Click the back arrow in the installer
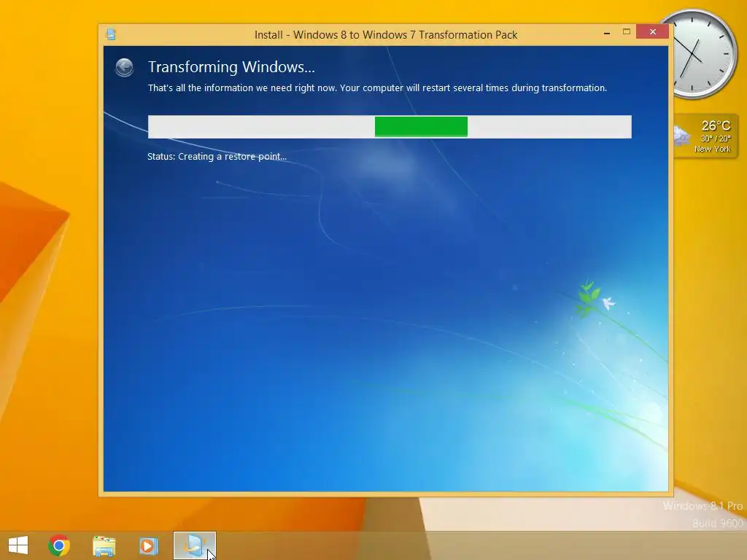This screenshot has height=560, width=747. tap(124, 68)
